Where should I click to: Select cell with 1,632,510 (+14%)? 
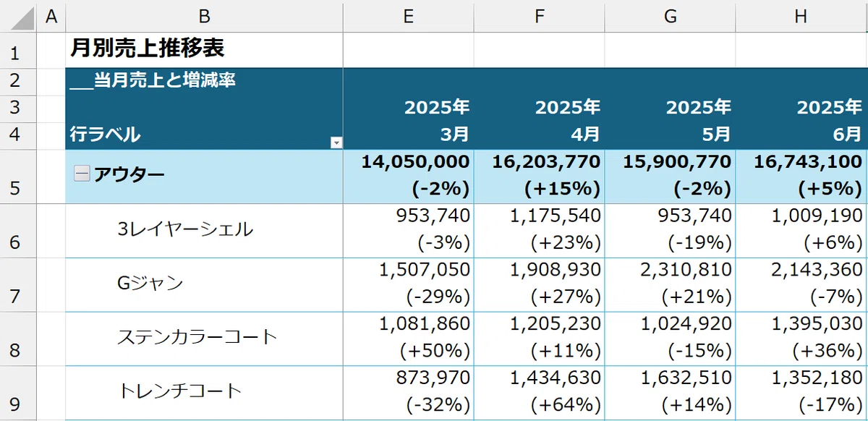671,393
